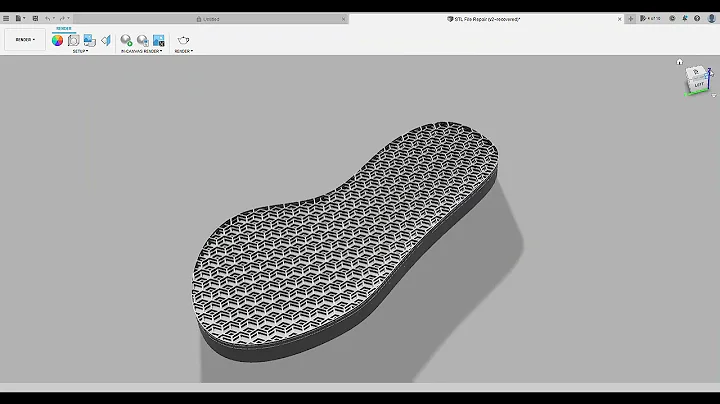Open the Decal tool
This screenshot has width=720, height=404.
[x=90, y=40]
